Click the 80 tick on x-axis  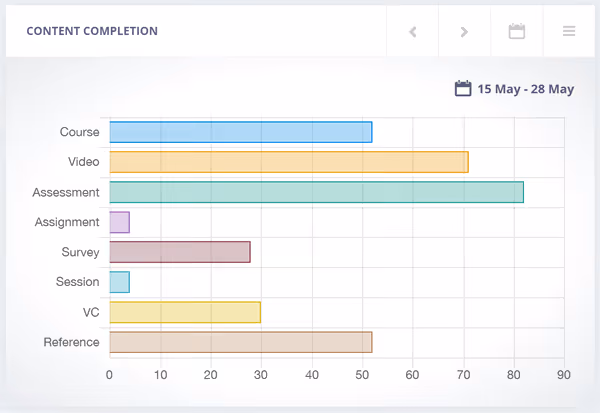514,375
